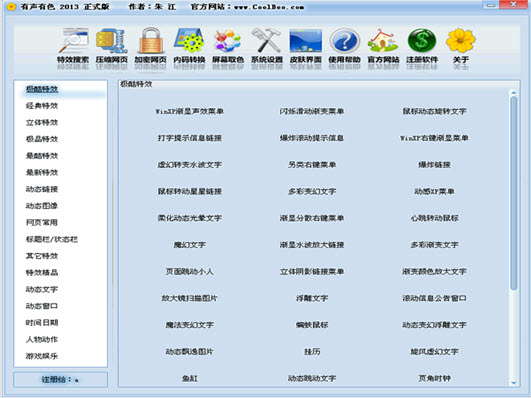Click the 注册给 registration bar
Screen dimensions: 531x398
point(61,379)
